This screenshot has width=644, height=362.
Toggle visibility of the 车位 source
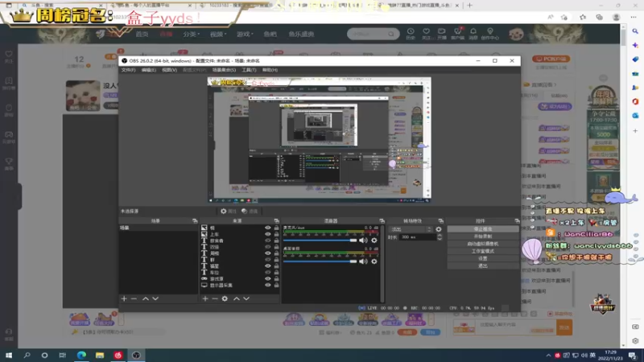268,272
